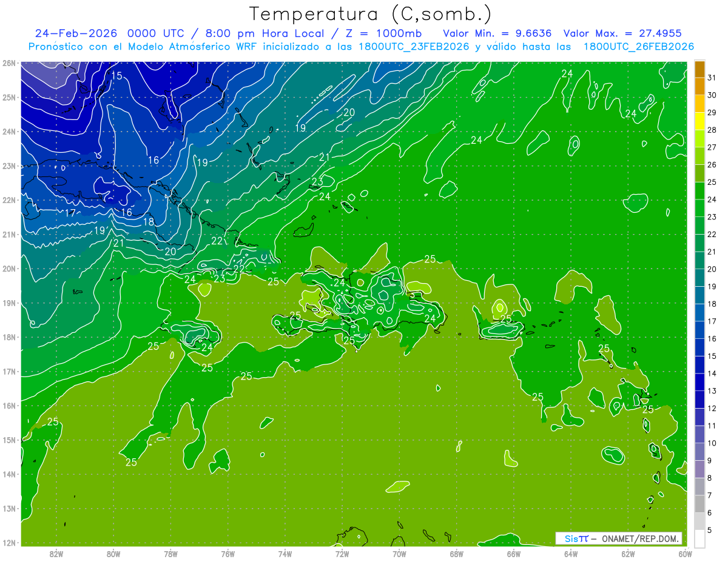
Task: Click the legend swatch between 19 and 20
Action: (x=699, y=278)
